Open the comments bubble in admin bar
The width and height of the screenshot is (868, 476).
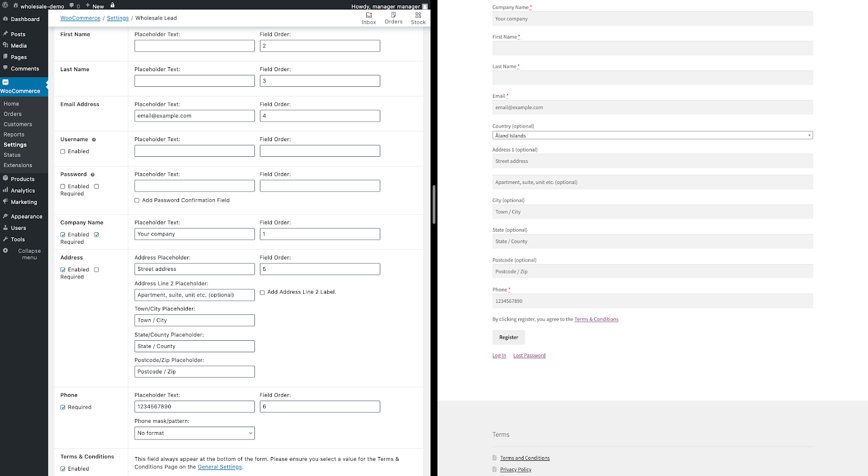tap(72, 6)
